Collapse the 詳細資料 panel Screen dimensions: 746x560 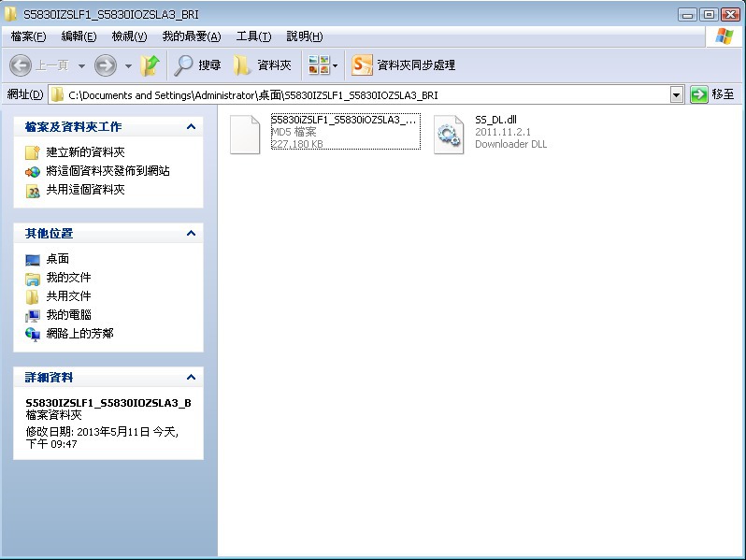[192, 378]
